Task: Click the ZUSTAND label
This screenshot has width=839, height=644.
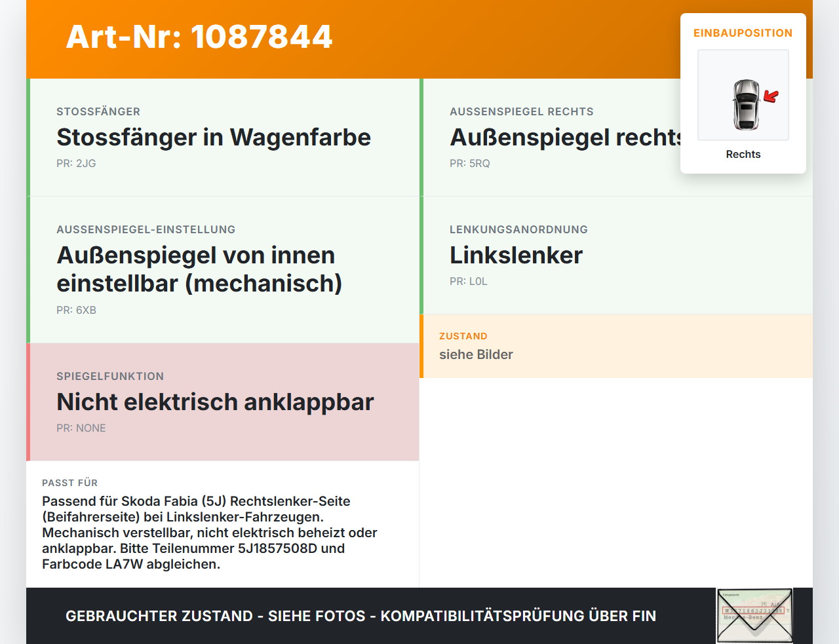Action: point(463,336)
